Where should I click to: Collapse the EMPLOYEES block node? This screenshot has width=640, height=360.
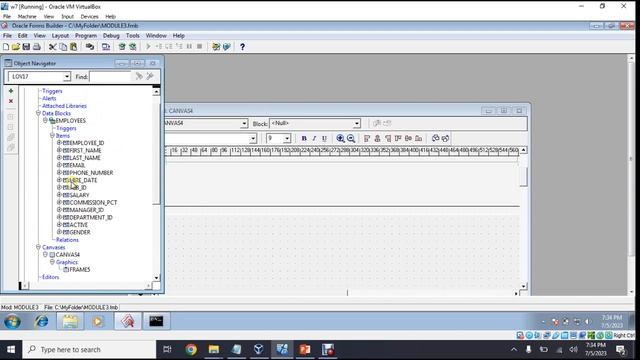(45, 120)
